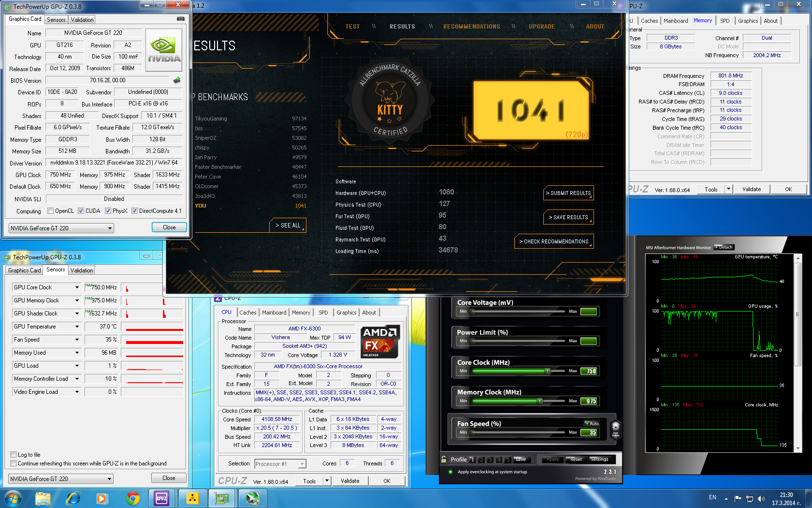
Task: Click the network icon in the system tray
Action: coord(750,498)
